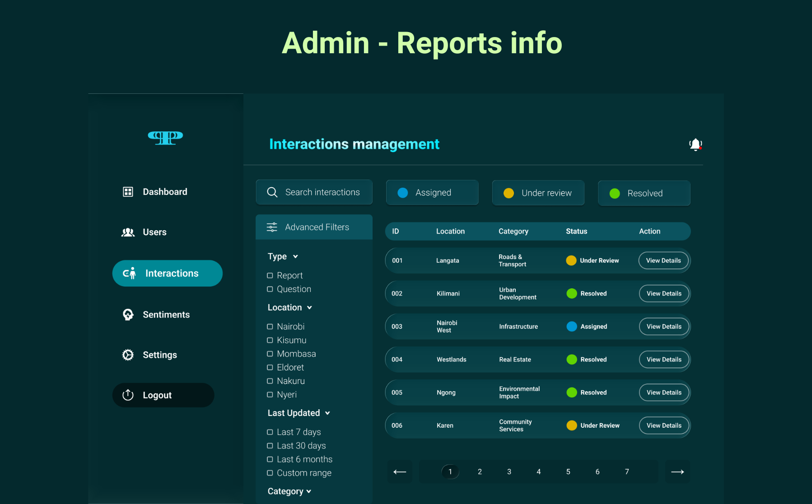Click the Users group icon
812x504 pixels.
128,232
